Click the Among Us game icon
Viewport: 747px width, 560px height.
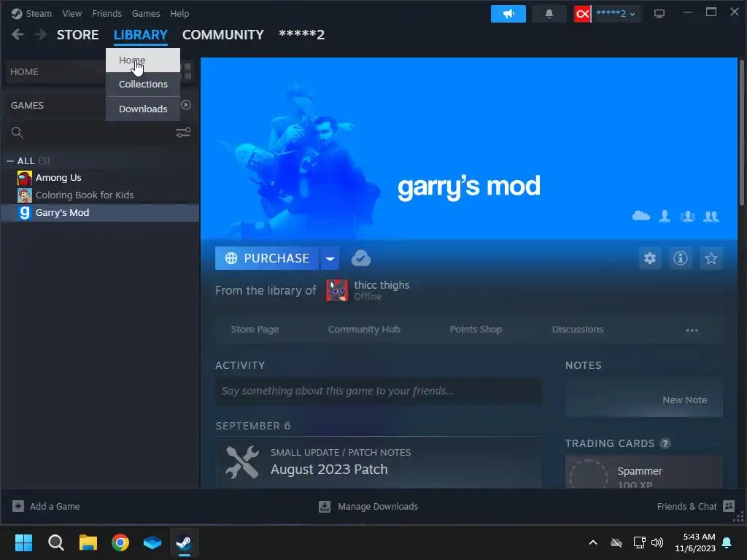(x=25, y=178)
